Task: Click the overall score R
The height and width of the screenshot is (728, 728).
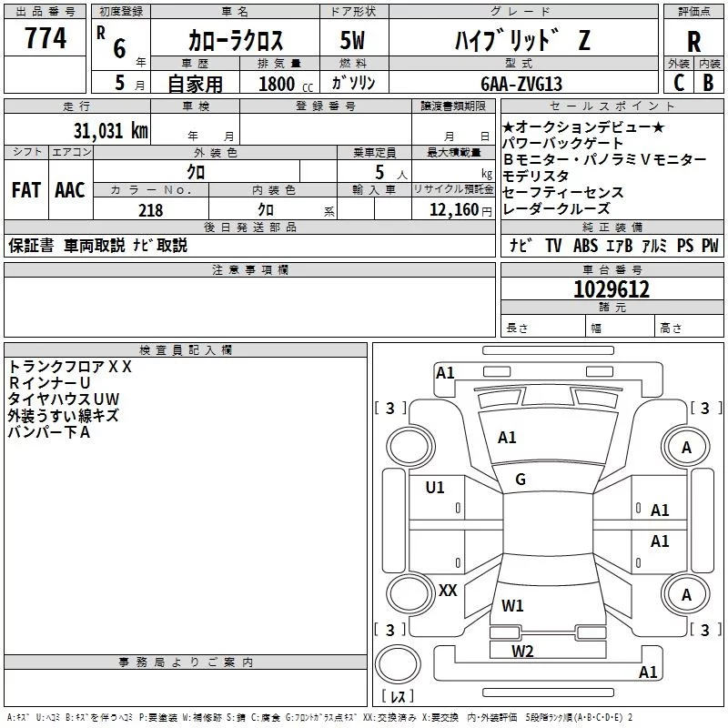Action: [x=693, y=42]
